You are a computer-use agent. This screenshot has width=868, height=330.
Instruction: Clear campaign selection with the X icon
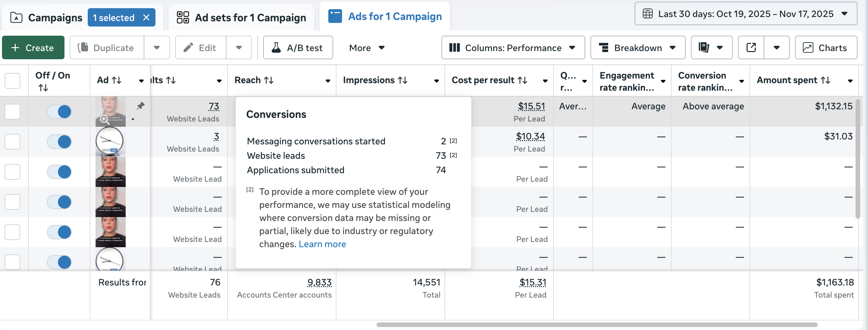click(x=146, y=18)
